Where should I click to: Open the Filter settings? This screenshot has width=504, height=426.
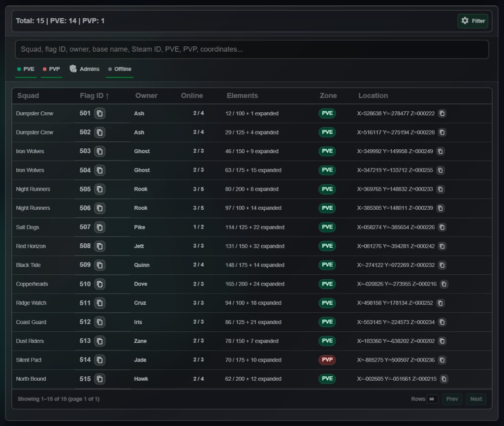[472, 21]
